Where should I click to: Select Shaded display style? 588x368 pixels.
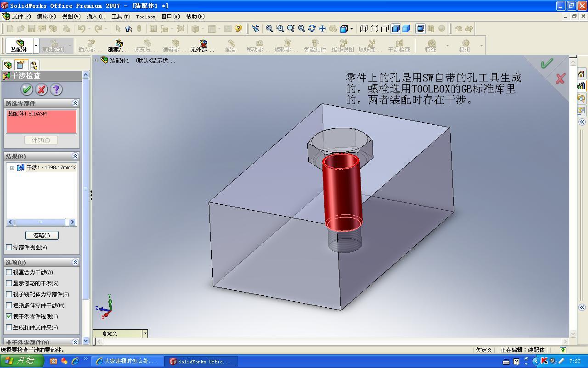406,29
